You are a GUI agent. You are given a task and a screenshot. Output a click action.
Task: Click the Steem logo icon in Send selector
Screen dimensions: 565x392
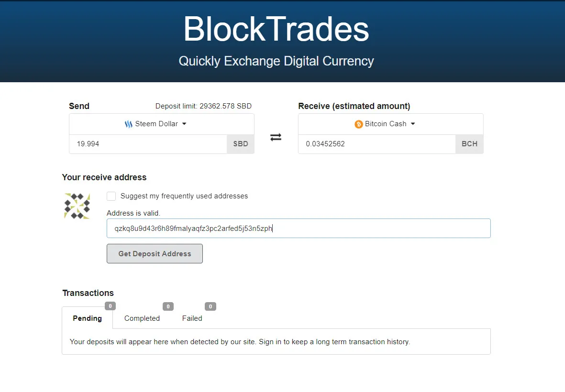pos(129,124)
